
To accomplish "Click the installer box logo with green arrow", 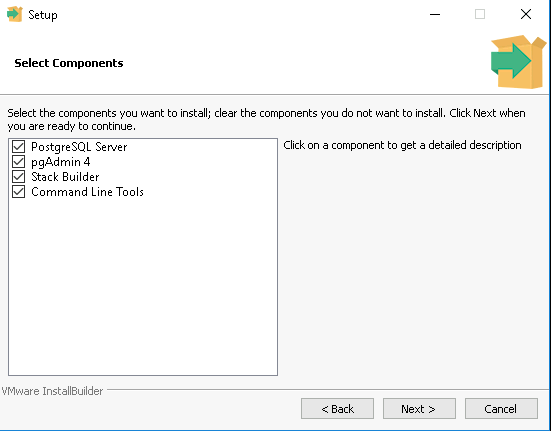I will click(518, 62).
